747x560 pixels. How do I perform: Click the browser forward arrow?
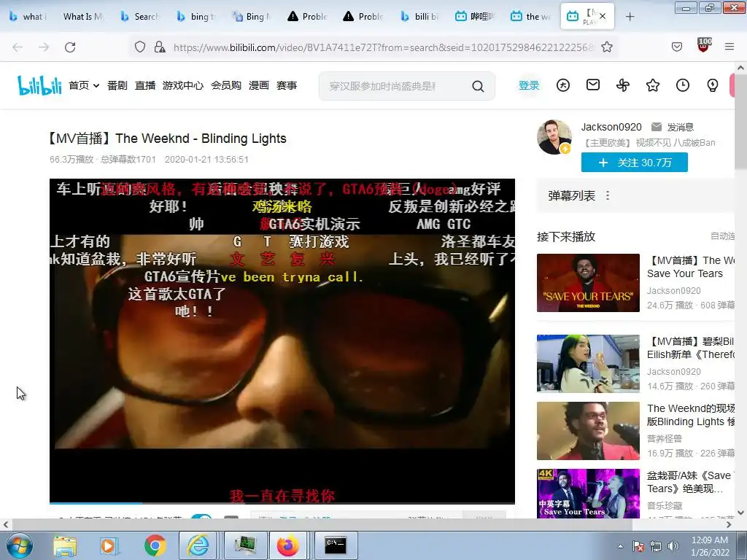pyautogui.click(x=44, y=47)
